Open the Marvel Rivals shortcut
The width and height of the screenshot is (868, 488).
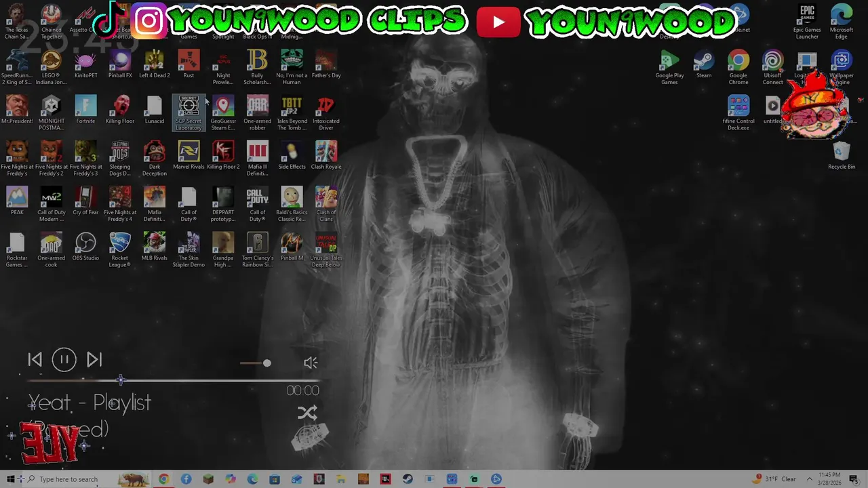pos(189,155)
